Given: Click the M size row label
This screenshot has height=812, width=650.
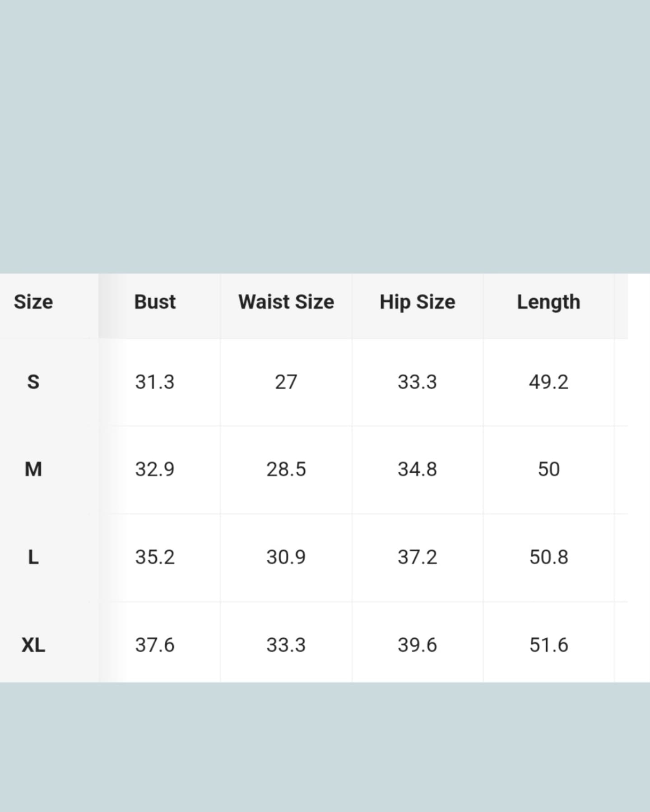Looking at the screenshot, I should 33,469.
